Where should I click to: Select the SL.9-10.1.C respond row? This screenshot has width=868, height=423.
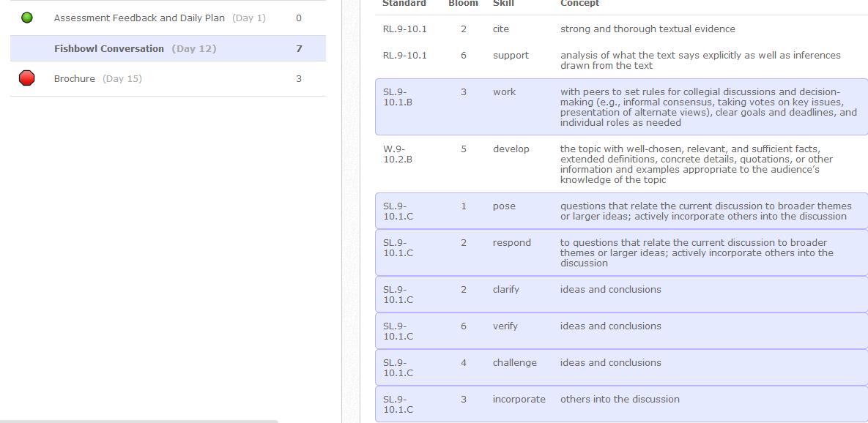621,252
